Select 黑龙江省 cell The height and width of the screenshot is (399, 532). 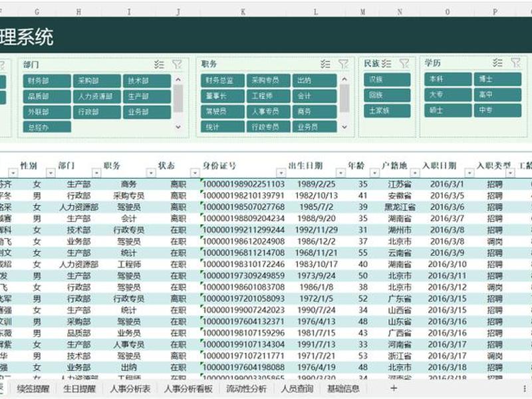[x=400, y=207]
